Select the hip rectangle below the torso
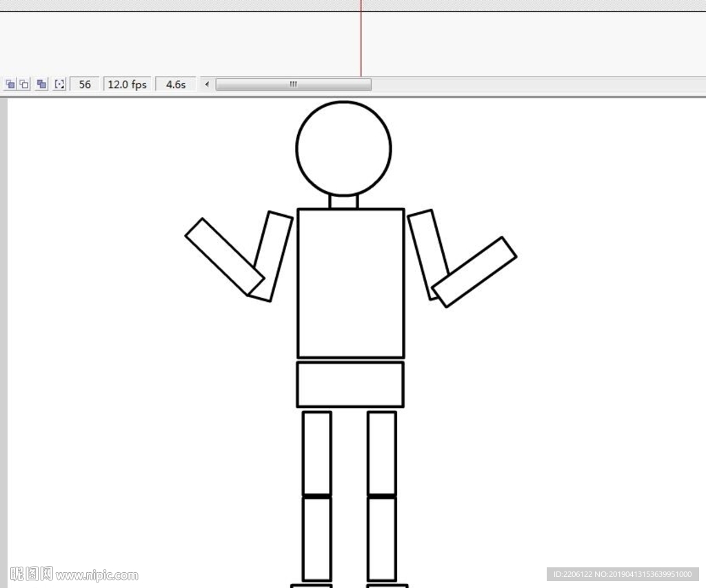 [x=350, y=384]
